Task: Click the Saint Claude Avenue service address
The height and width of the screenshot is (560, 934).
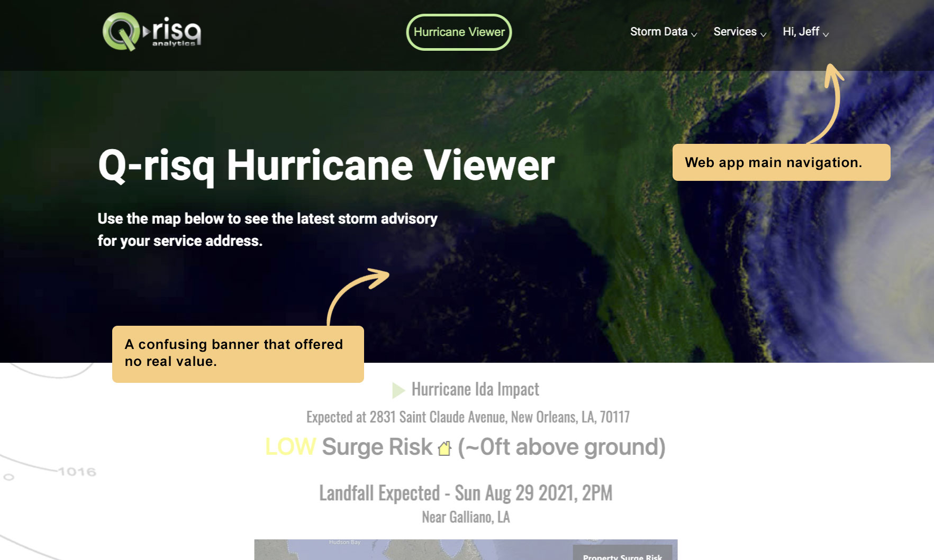Action: tap(468, 417)
